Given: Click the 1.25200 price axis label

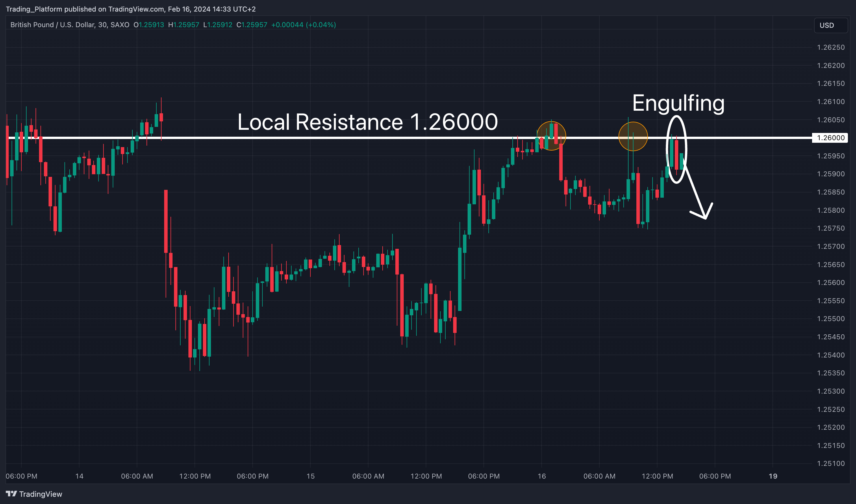Looking at the screenshot, I should 831,427.
